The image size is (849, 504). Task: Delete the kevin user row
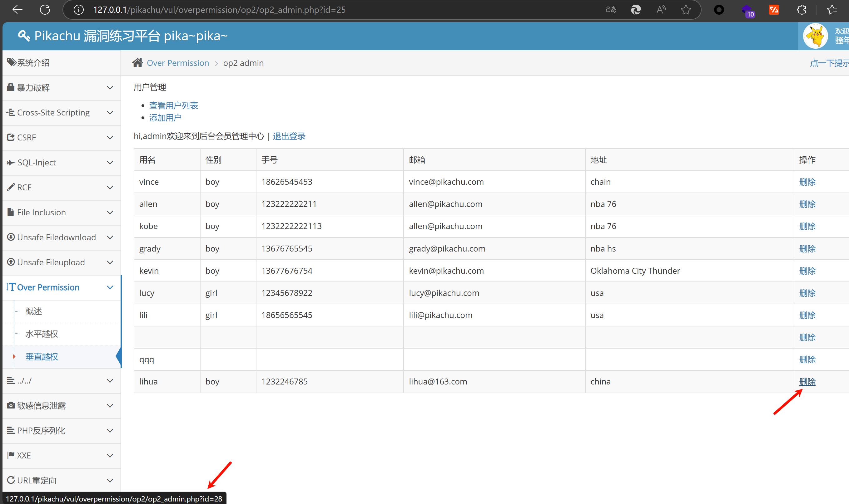click(807, 271)
